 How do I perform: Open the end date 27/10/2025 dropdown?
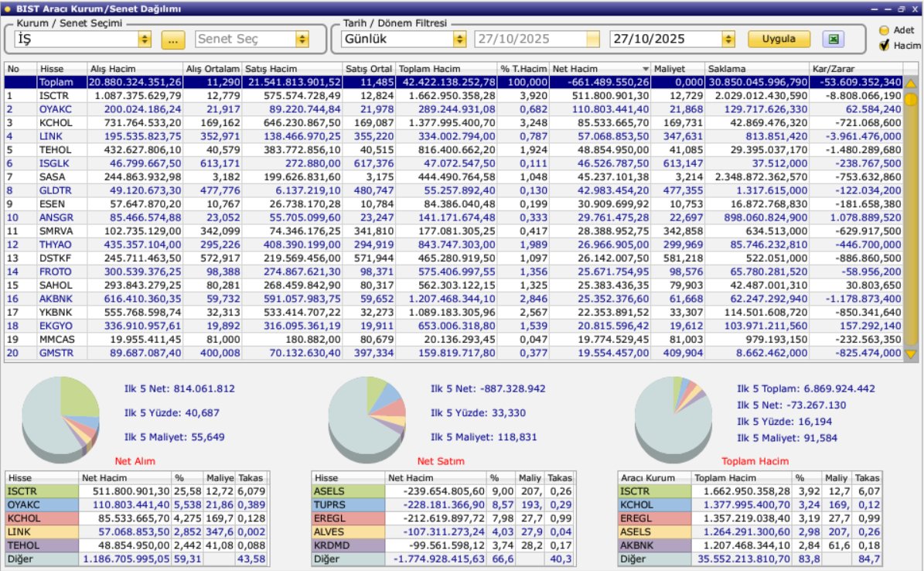tap(728, 39)
